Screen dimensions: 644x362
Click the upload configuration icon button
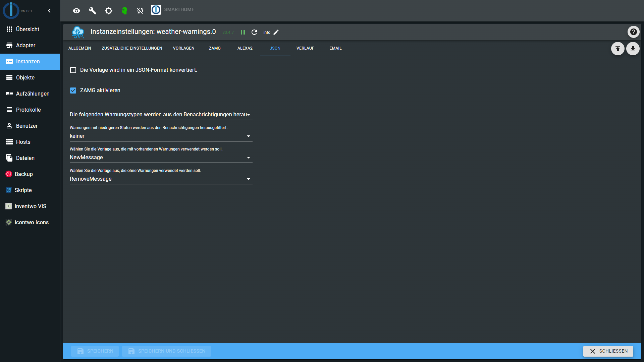pos(618,49)
